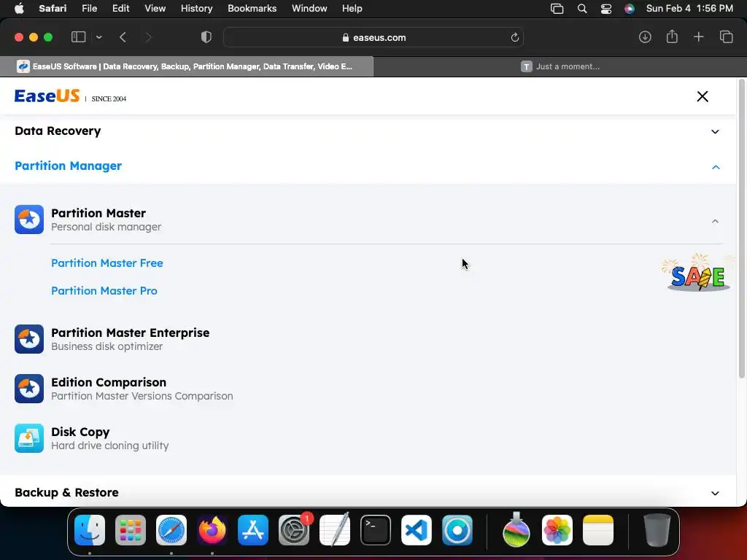This screenshot has width=747, height=560.
Task: Open Partition Master Free link
Action: click(107, 262)
